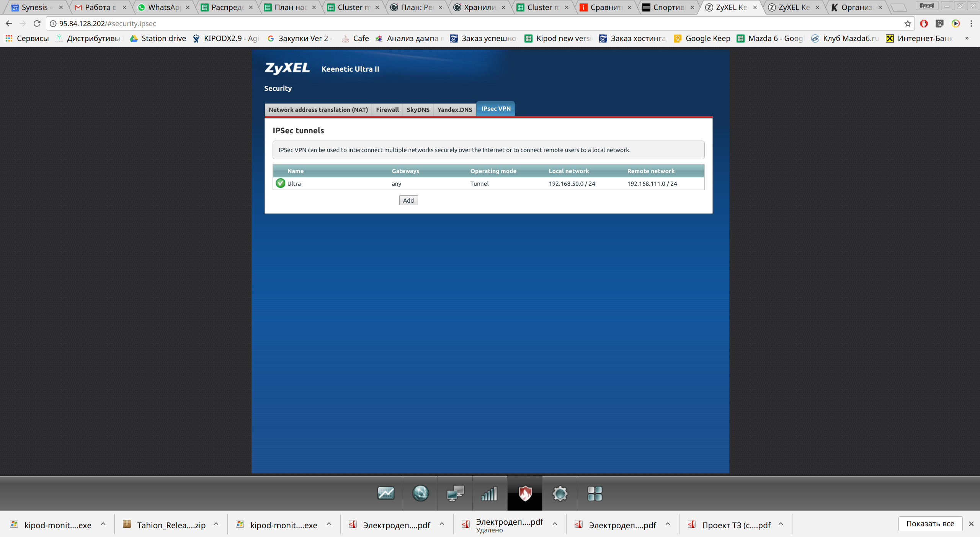
Task: Open the Клуб Mazda6.ru bookmark
Action: point(844,38)
